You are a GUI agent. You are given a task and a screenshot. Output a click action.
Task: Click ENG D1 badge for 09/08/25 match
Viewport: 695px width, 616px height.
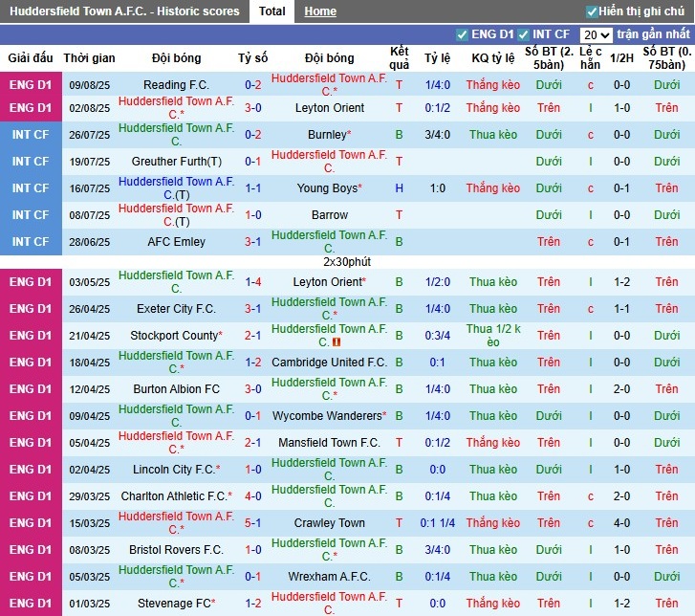point(30,84)
